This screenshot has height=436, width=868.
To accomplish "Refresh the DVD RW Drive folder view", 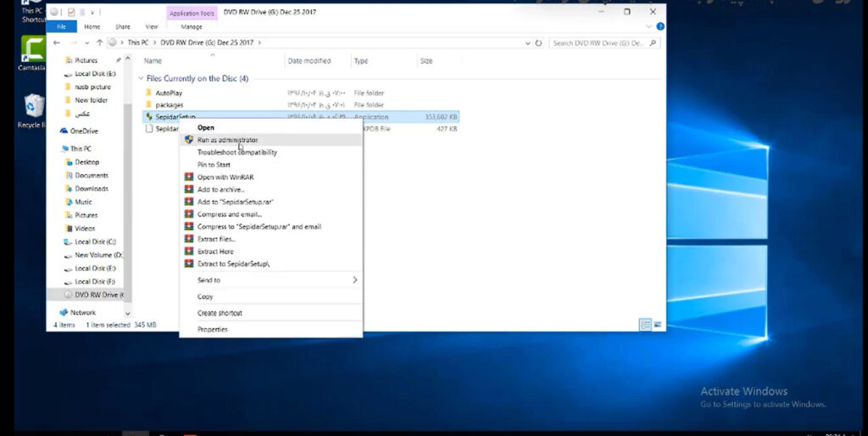I will click(538, 42).
